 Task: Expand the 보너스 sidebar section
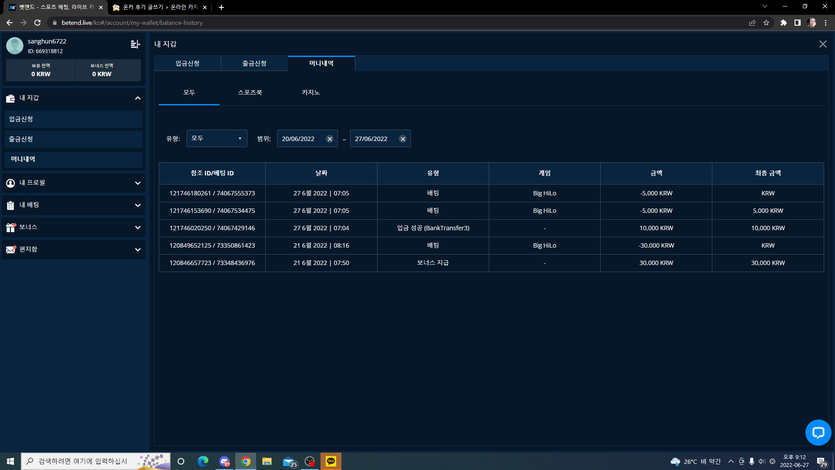[137, 228]
